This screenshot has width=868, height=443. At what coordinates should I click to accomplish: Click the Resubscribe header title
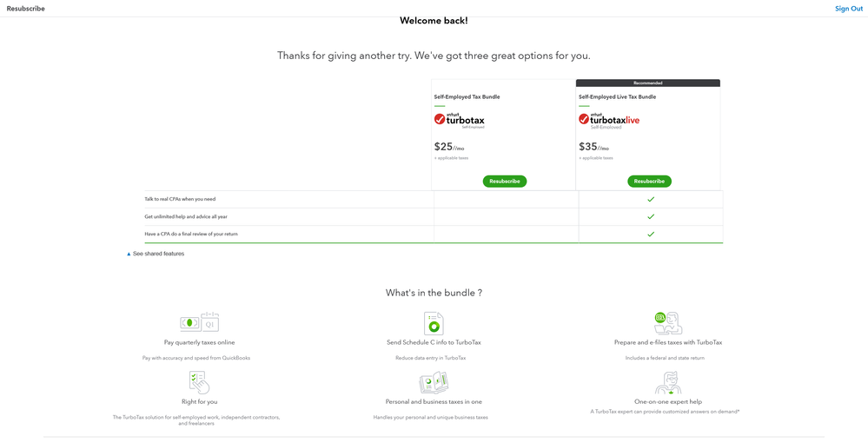point(26,9)
